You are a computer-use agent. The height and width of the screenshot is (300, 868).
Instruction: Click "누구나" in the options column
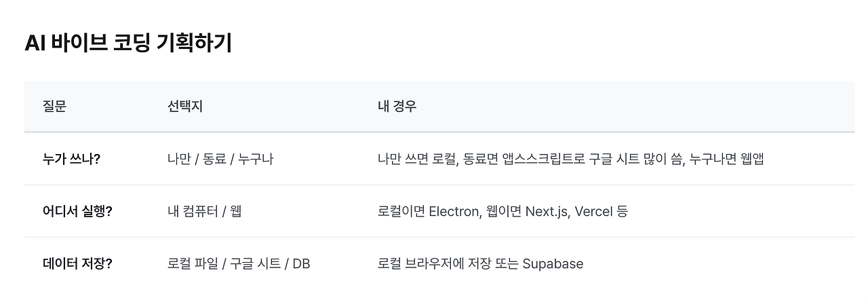click(256, 159)
